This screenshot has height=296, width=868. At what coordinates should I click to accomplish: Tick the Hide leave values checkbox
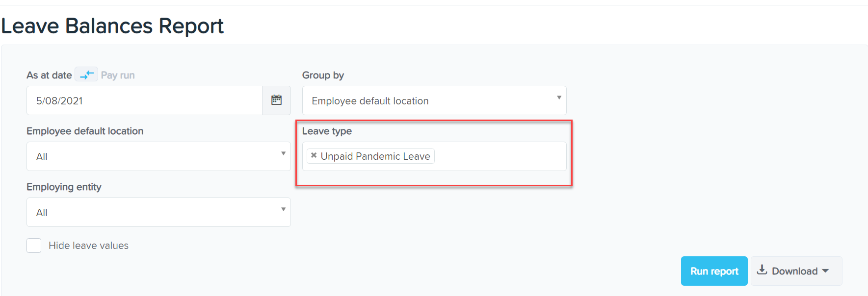point(34,246)
